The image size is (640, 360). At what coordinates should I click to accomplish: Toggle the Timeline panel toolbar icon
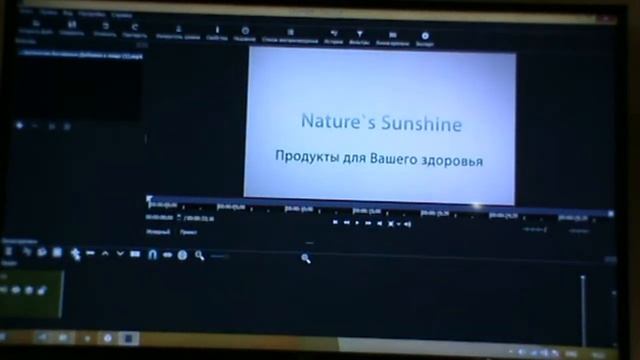393,35
